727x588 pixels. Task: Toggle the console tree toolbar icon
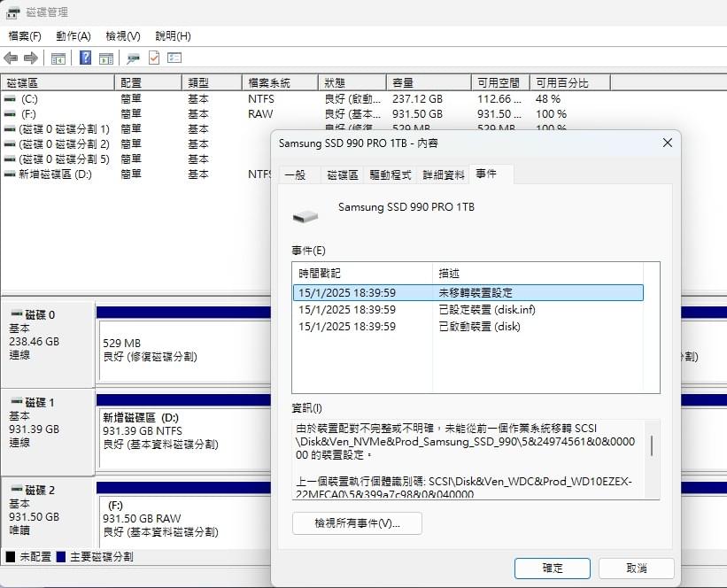[x=58, y=58]
